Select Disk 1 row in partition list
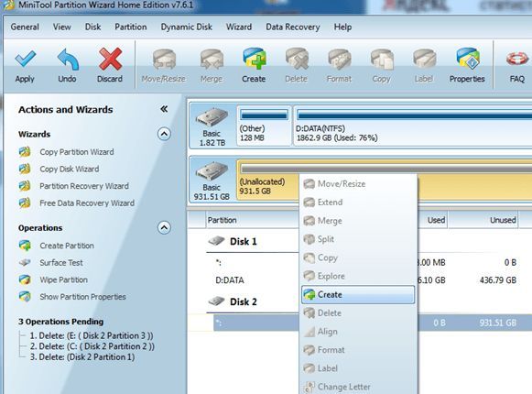Screen dimensions: 532x394 point(244,242)
